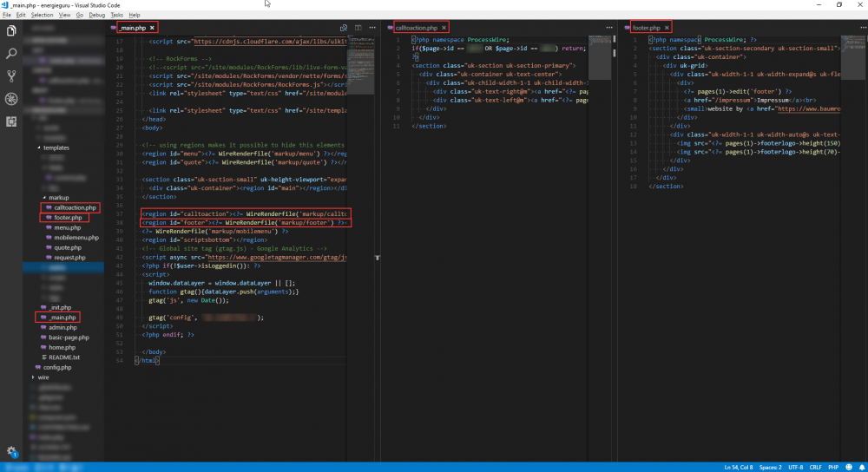This screenshot has width=868, height=472.
Task: Open the Debug menu
Action: click(96, 15)
